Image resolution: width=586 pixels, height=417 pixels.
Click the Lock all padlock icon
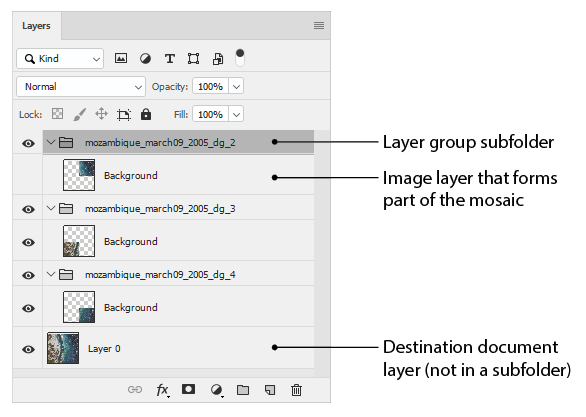point(146,114)
